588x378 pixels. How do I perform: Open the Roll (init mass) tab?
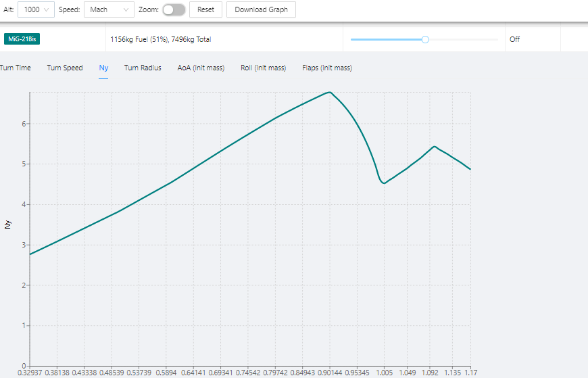pos(264,68)
